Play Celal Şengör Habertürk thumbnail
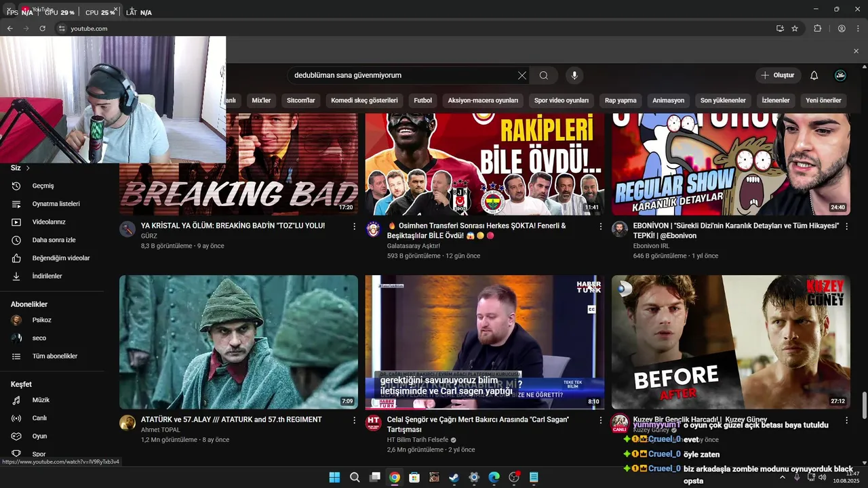The image size is (868, 488). pyautogui.click(x=485, y=342)
